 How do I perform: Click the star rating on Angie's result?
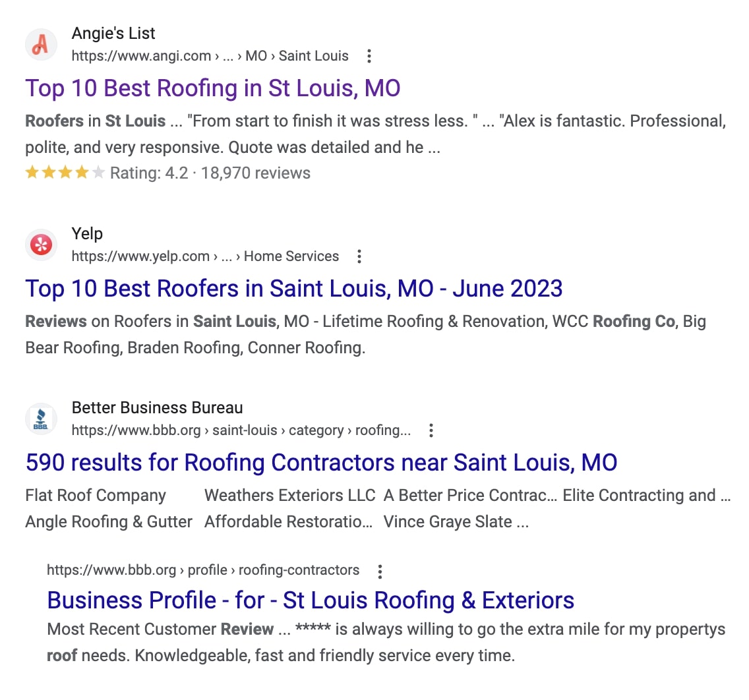[x=65, y=173]
